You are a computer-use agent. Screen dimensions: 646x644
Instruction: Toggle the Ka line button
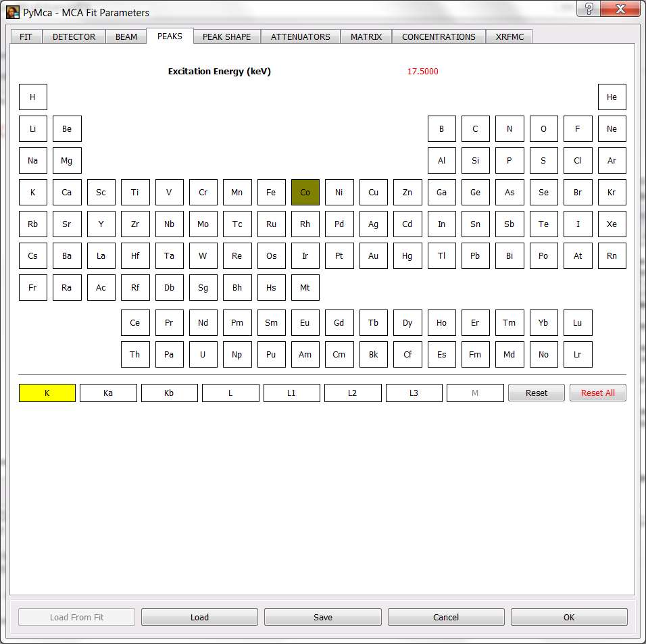pos(108,393)
